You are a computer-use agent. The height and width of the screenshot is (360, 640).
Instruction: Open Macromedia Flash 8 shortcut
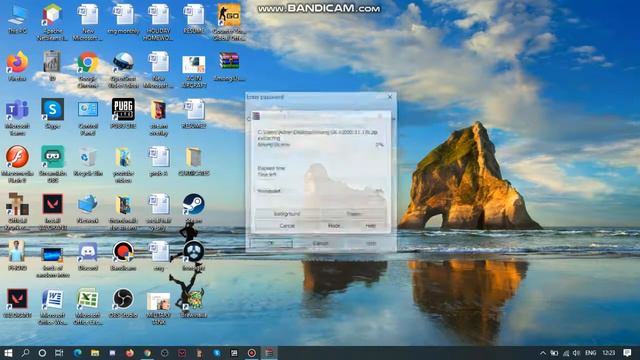[x=17, y=164]
